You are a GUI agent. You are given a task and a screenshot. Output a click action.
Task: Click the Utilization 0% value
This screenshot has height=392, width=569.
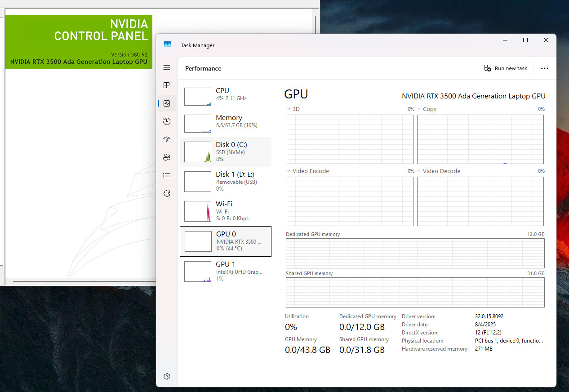click(x=291, y=327)
